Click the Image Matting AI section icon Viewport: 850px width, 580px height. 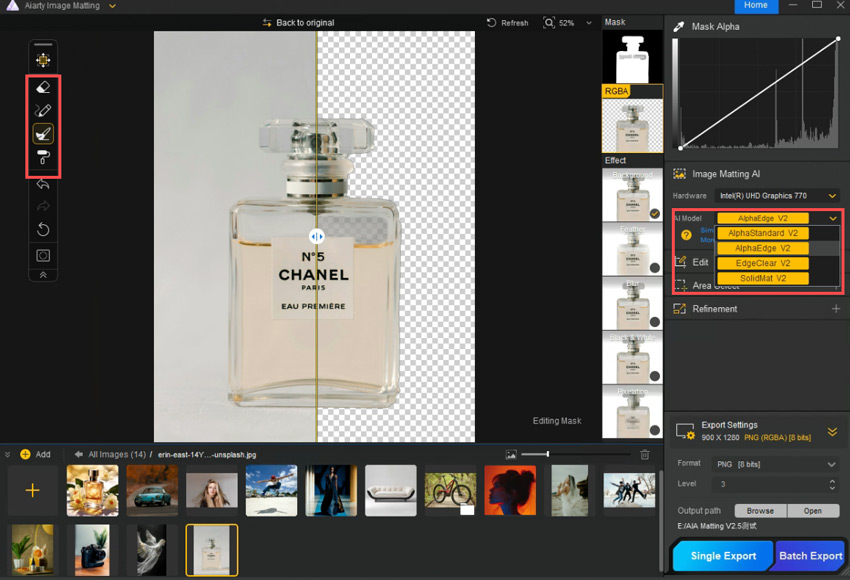point(679,174)
